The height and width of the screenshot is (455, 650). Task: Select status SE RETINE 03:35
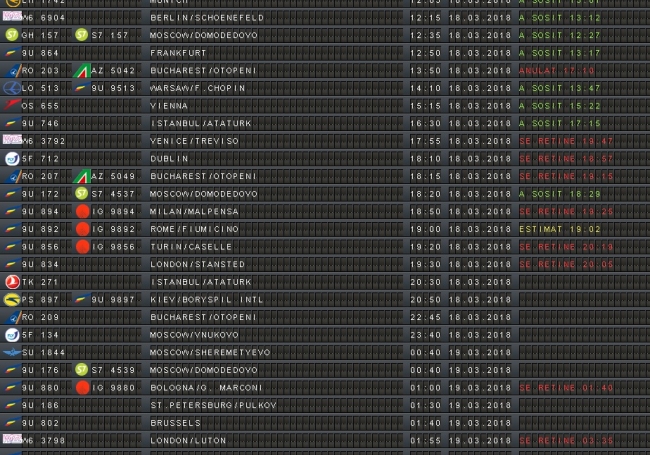click(566, 440)
